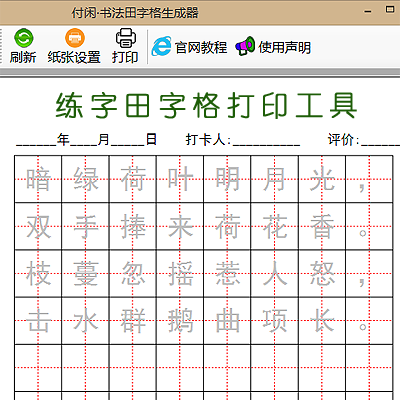Click the grid character 长
Screen dimensions: 400x400
coord(322,321)
